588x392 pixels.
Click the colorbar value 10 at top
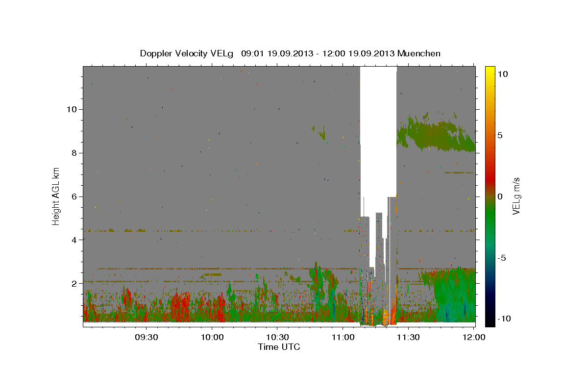coord(502,74)
